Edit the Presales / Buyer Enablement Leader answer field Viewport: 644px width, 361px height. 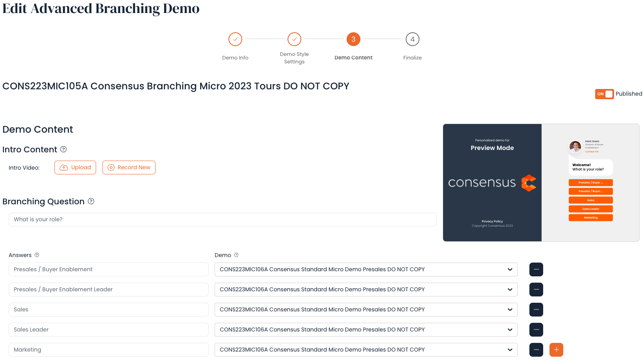(x=109, y=289)
